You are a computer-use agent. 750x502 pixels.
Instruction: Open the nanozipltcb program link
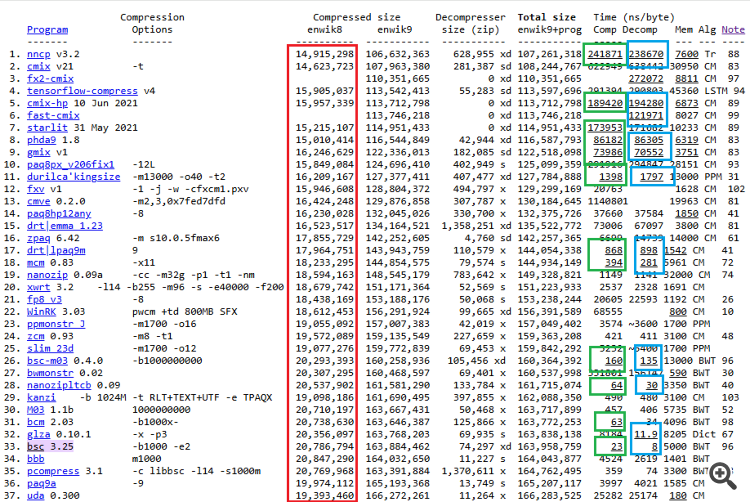[x=59, y=385]
